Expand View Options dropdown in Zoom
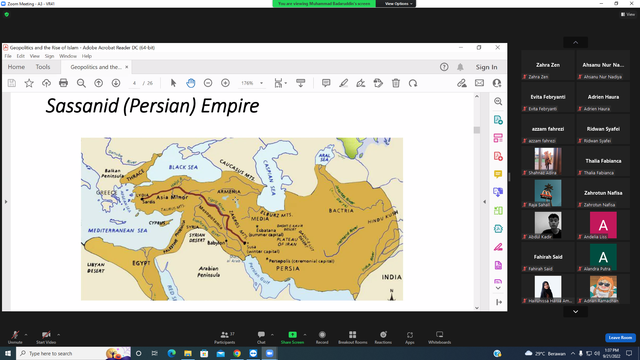The height and width of the screenshot is (360, 640). (398, 4)
